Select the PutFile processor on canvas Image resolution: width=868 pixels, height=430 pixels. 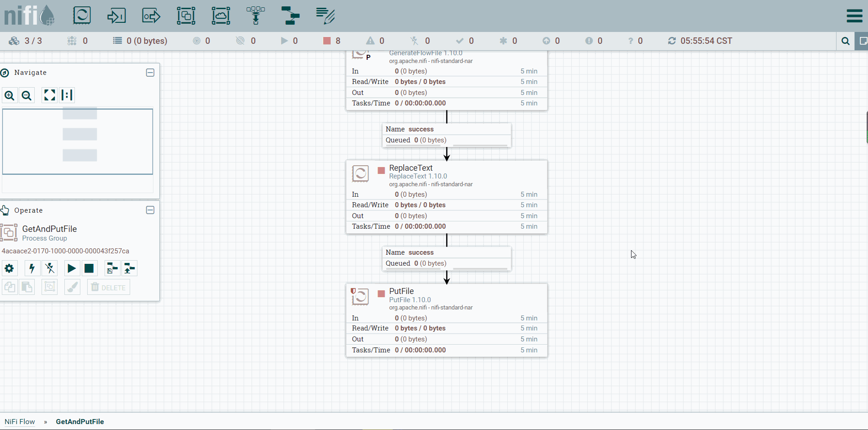click(447, 320)
